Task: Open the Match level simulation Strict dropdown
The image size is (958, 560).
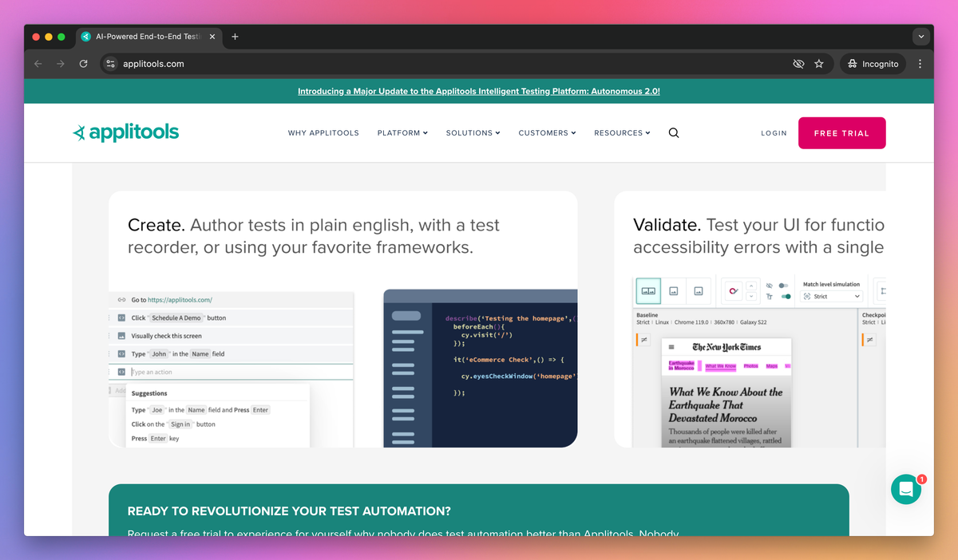Action: 831,296
